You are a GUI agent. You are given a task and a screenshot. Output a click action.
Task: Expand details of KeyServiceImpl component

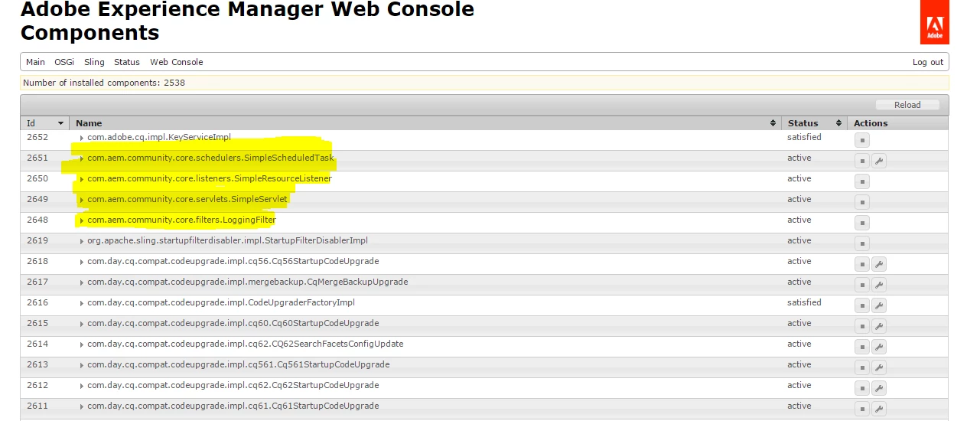82,138
